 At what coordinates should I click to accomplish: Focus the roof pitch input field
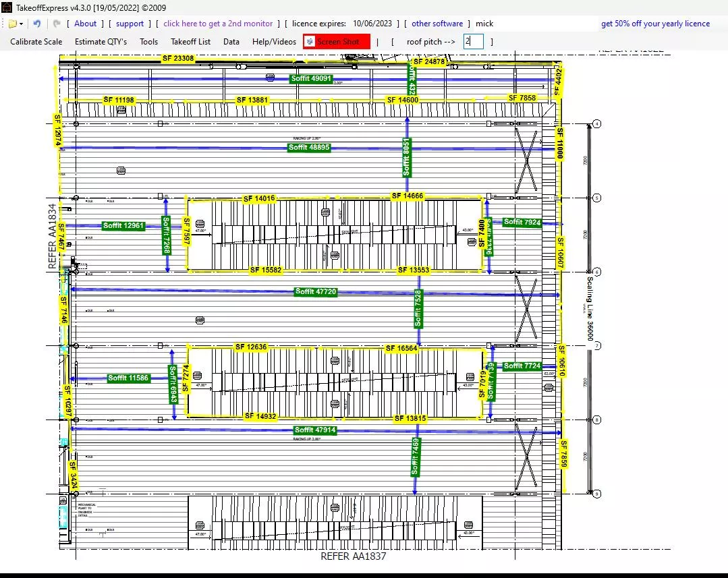coord(473,42)
